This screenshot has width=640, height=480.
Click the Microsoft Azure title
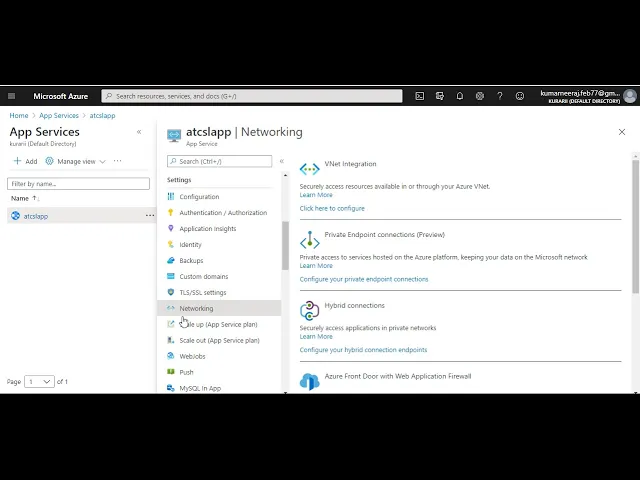(x=60, y=96)
